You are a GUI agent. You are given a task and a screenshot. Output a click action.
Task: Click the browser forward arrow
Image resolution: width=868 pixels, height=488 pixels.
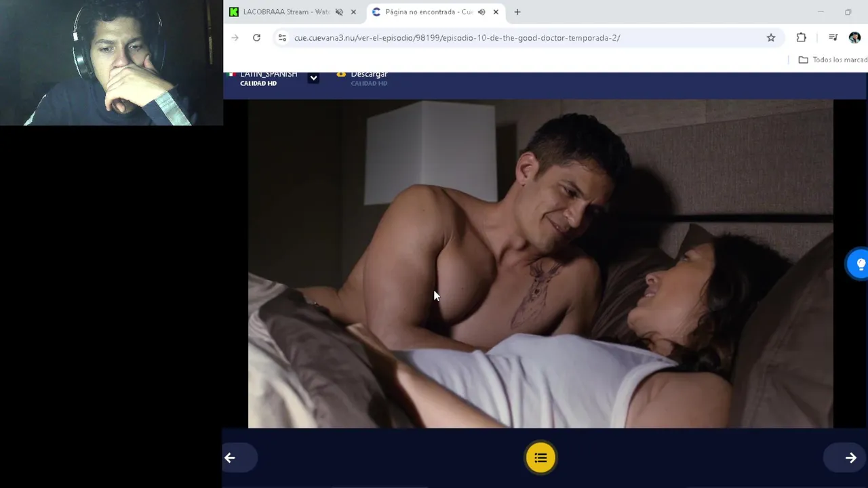[x=235, y=38]
